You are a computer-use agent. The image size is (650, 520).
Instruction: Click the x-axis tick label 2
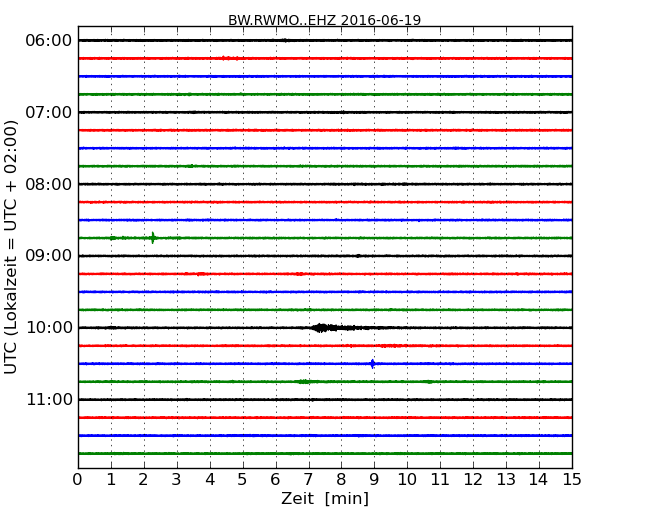coord(143,479)
